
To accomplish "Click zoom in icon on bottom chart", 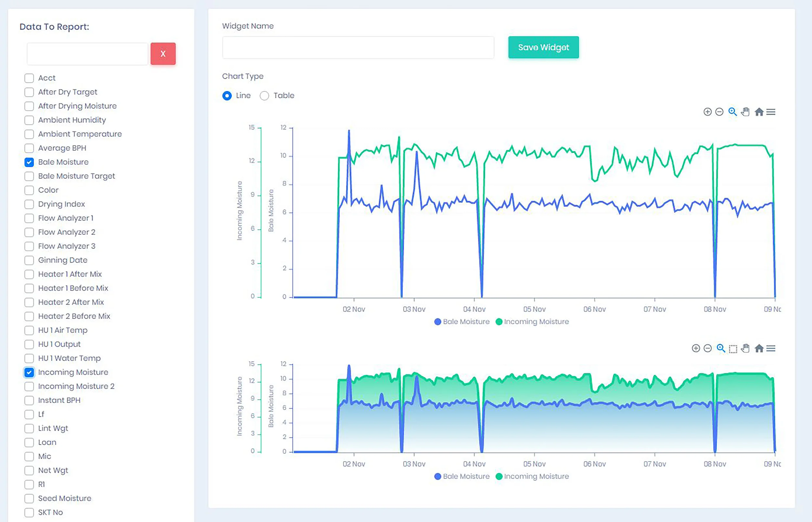I will tap(696, 349).
